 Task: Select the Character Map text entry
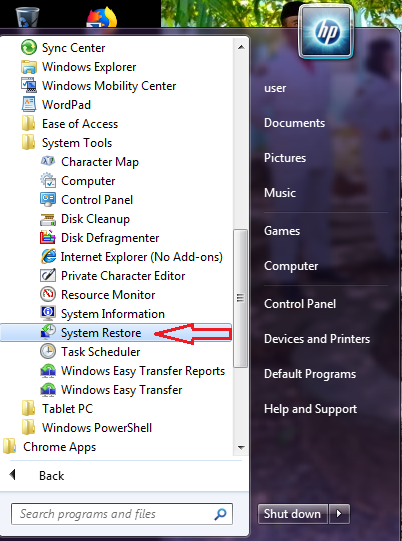[x=100, y=162]
